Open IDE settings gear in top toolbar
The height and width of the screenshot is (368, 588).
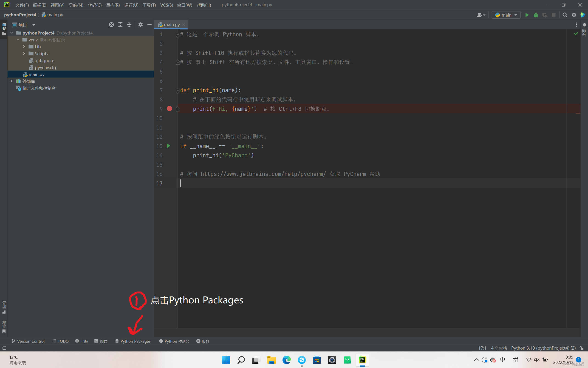click(574, 15)
